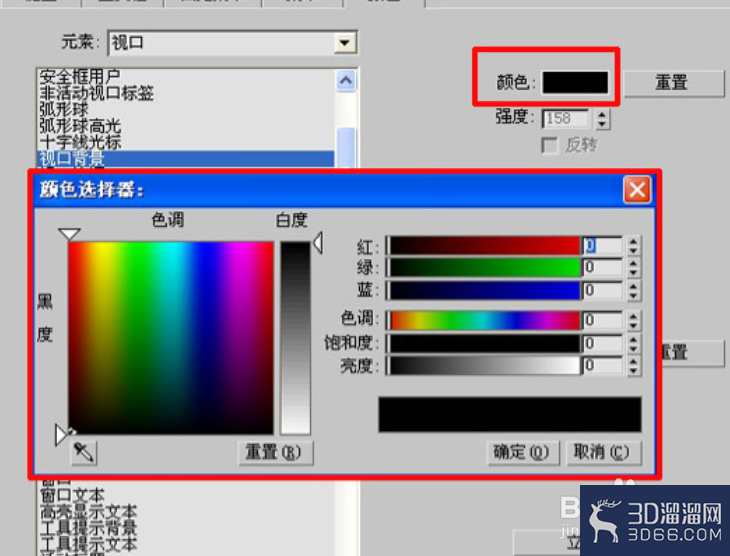Click the 红 value input field
Screen dimensions: 730x556
click(602, 245)
